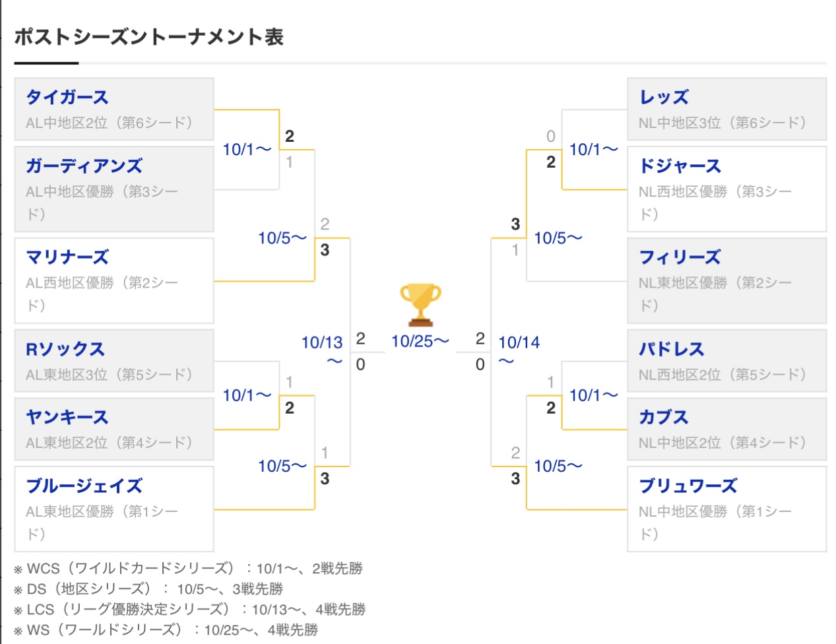Screen dimensions: 836x644
Task: Click the ALCS 10/13〜 series link
Action: pyautogui.click(x=323, y=351)
